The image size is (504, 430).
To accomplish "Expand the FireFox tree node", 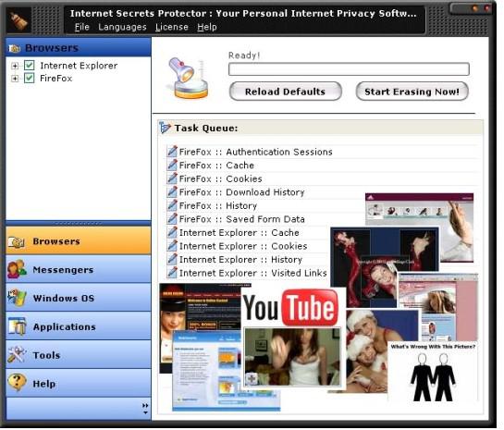I will coord(15,79).
